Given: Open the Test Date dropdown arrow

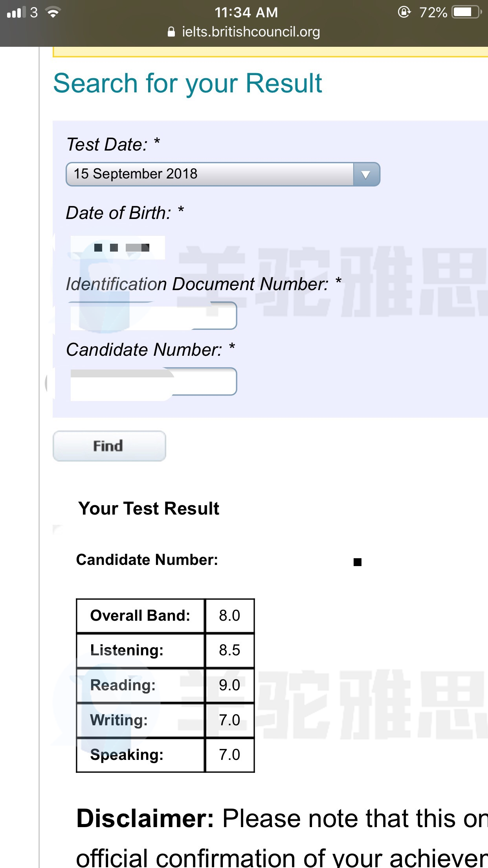Looking at the screenshot, I should pos(366,174).
